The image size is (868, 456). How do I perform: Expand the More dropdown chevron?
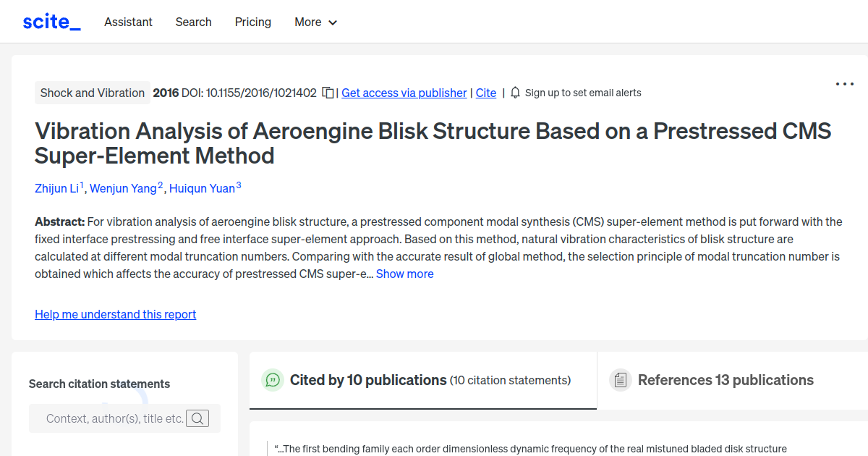pyautogui.click(x=333, y=22)
